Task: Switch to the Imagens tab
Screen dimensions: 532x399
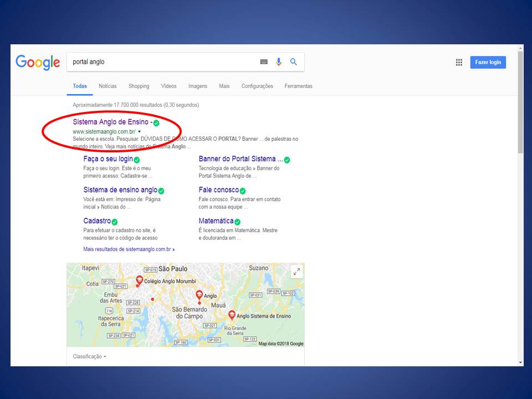Action: click(198, 86)
